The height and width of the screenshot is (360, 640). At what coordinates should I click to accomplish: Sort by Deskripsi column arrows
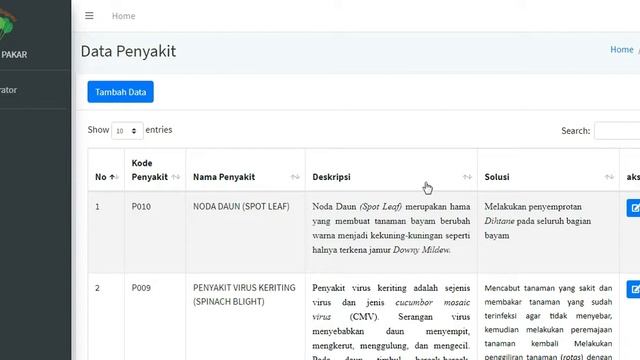click(467, 177)
